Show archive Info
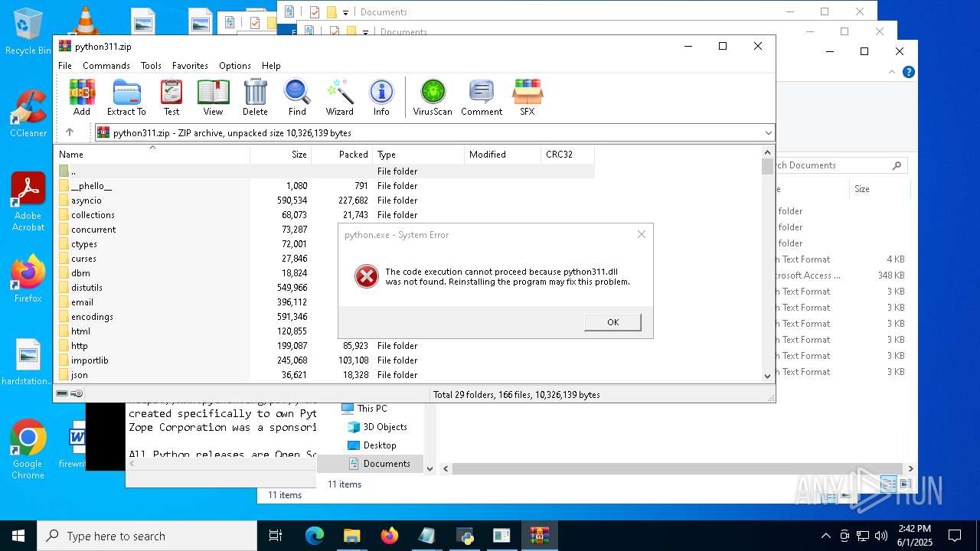980x551 pixels. [x=381, y=97]
